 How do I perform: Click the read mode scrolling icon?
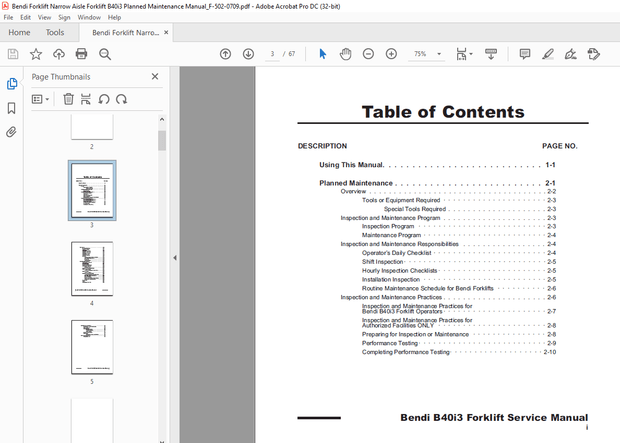491,54
